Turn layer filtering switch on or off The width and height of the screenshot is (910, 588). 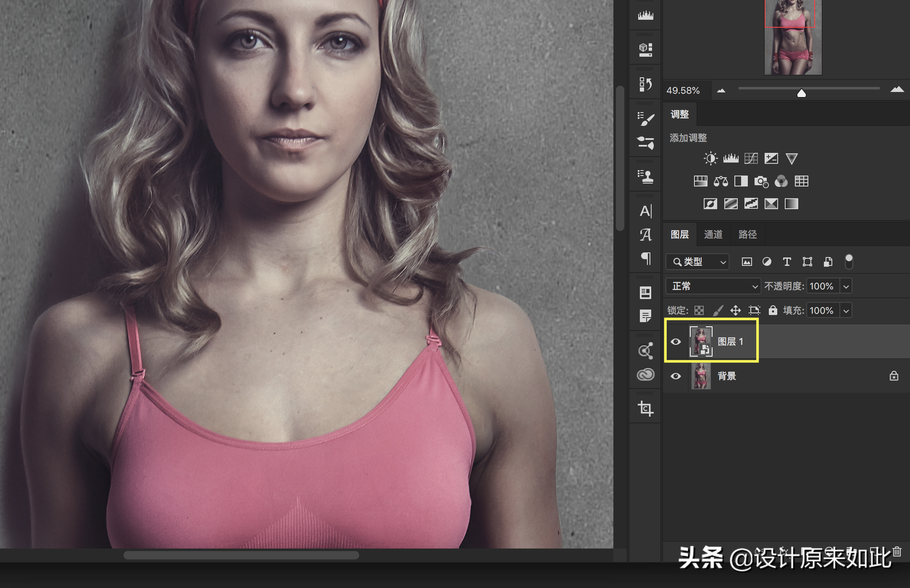(849, 261)
